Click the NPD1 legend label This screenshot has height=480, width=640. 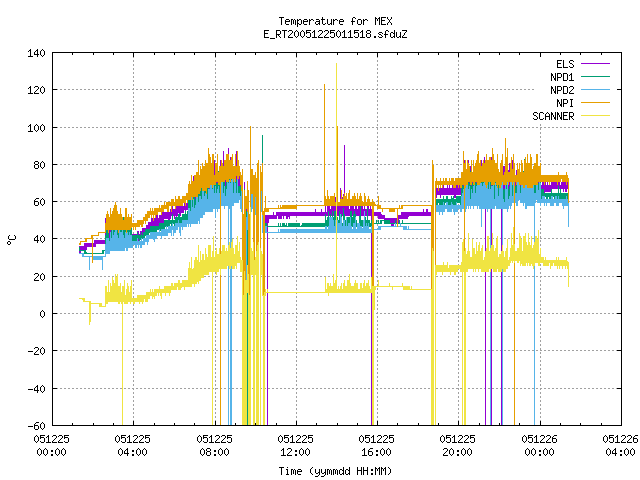point(562,77)
